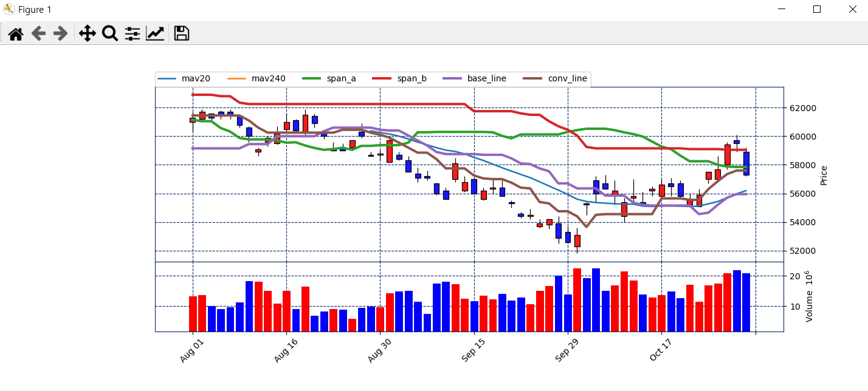Click the mav20 legend entry
Screen dimensions: 868x391
[184, 79]
